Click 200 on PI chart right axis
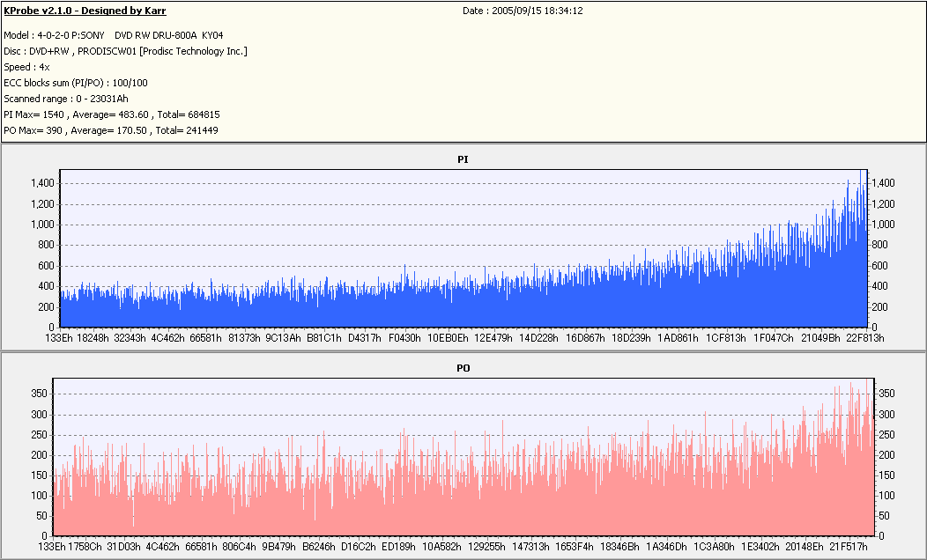The image size is (927, 560). (x=880, y=307)
